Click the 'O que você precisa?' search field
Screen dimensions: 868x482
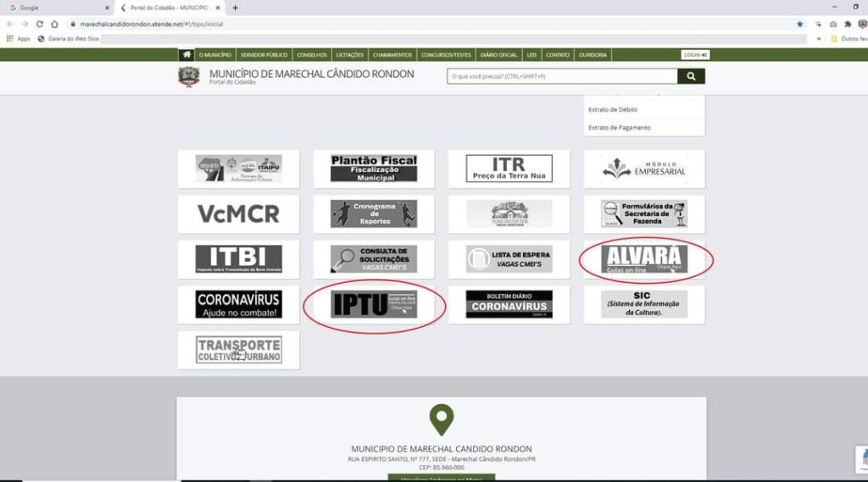point(562,76)
